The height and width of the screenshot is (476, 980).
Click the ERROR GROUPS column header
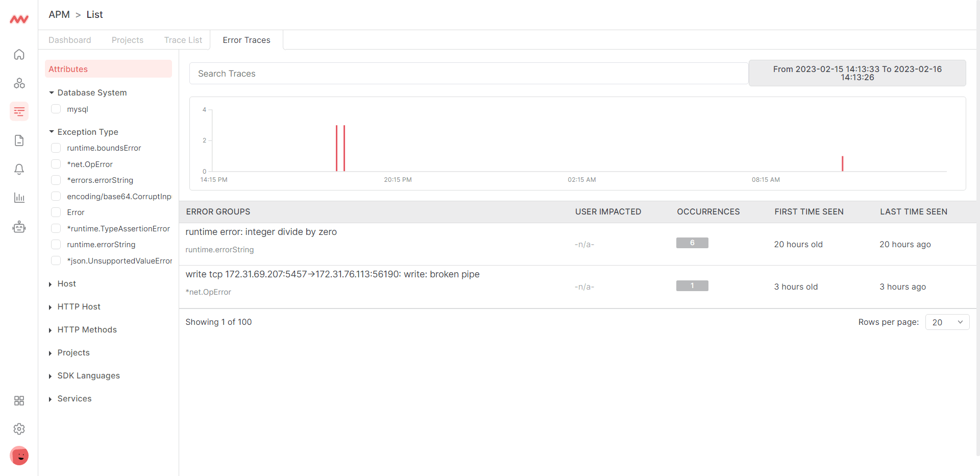pos(218,212)
